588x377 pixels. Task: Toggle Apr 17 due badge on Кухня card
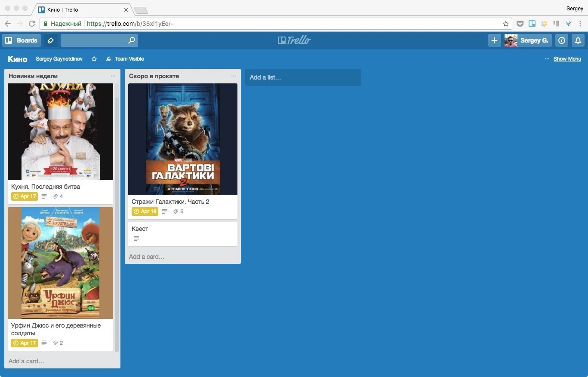tap(25, 196)
